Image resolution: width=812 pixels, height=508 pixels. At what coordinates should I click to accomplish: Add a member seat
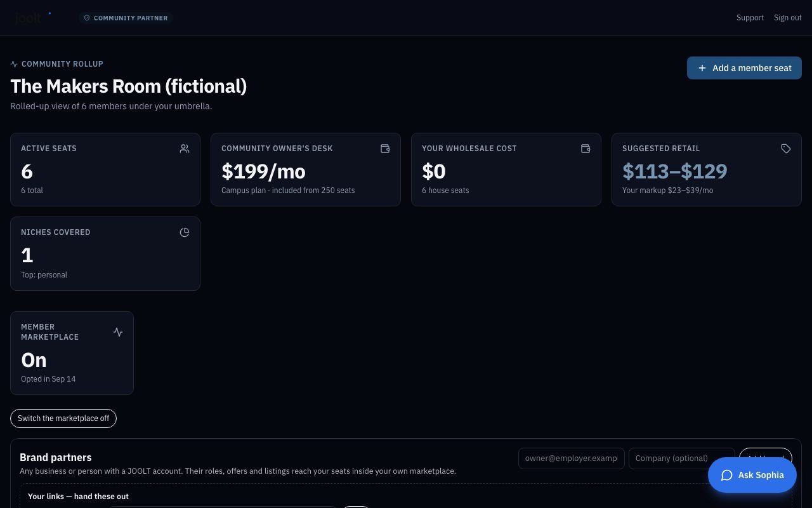point(744,68)
